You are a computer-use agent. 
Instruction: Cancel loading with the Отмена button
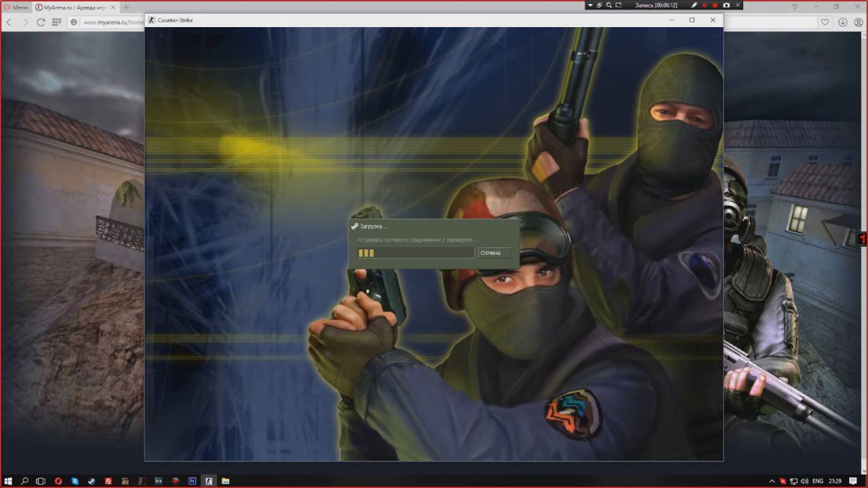tap(494, 253)
